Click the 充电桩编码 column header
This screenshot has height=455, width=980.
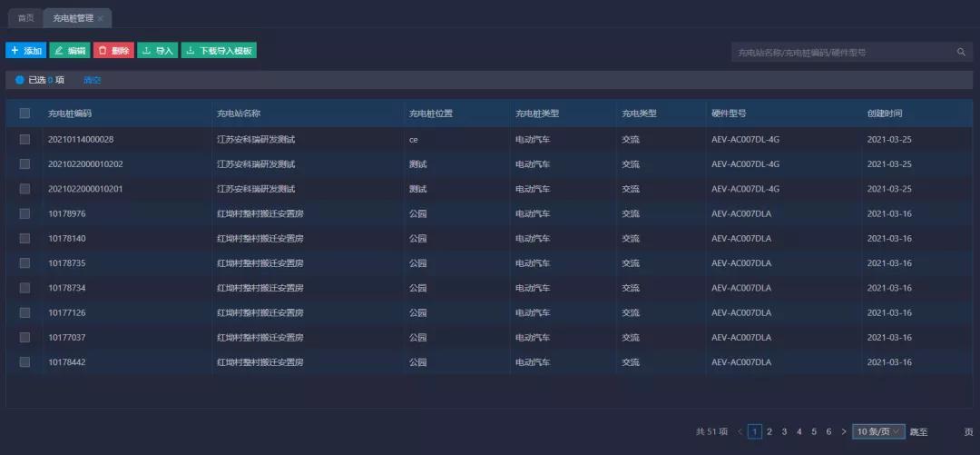click(x=70, y=114)
